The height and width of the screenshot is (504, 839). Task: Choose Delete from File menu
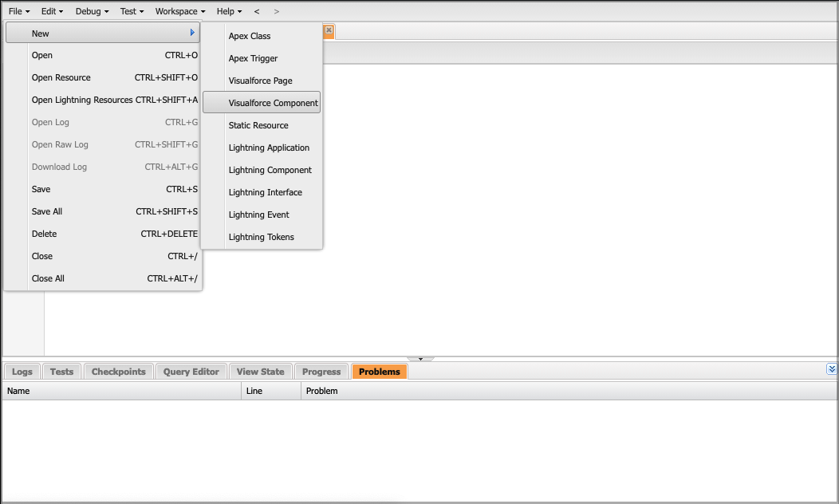103,234
